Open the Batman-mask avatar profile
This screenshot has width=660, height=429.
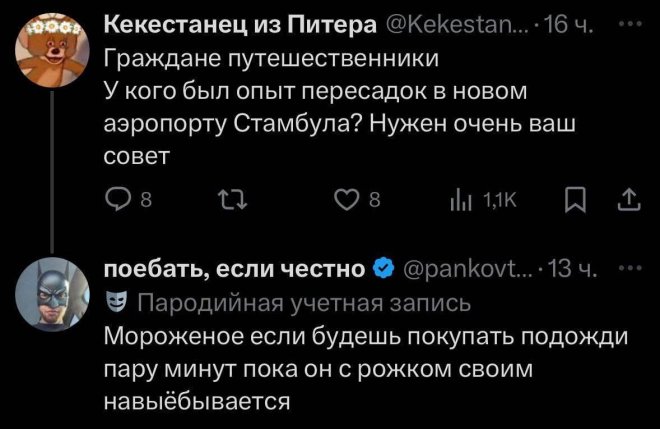[46, 294]
